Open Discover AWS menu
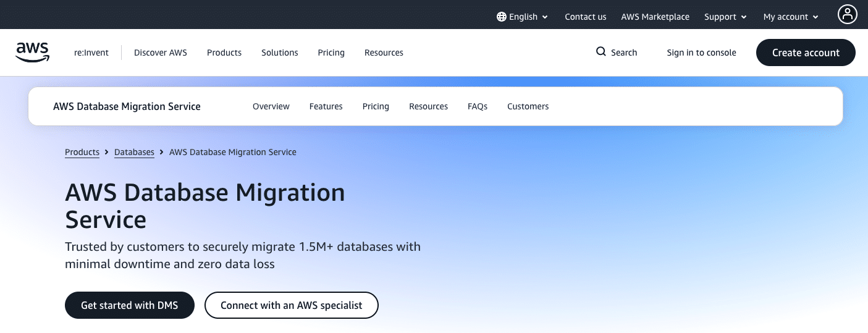 click(x=161, y=53)
